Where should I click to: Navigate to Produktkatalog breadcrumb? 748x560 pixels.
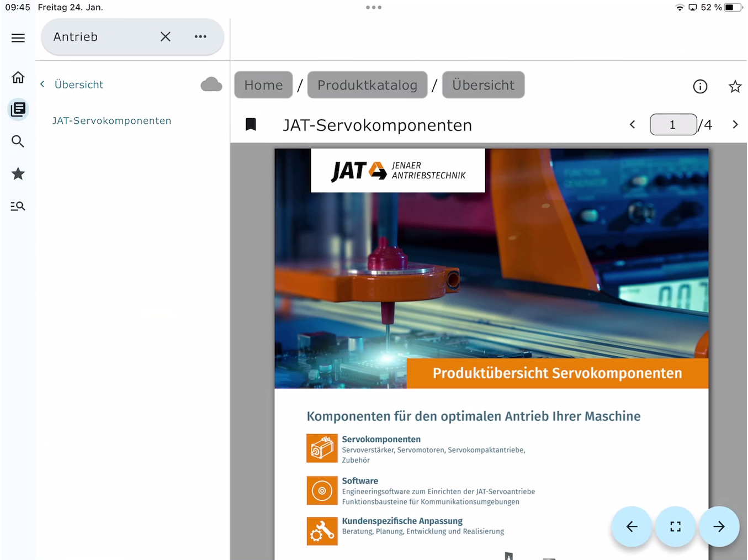pyautogui.click(x=367, y=85)
